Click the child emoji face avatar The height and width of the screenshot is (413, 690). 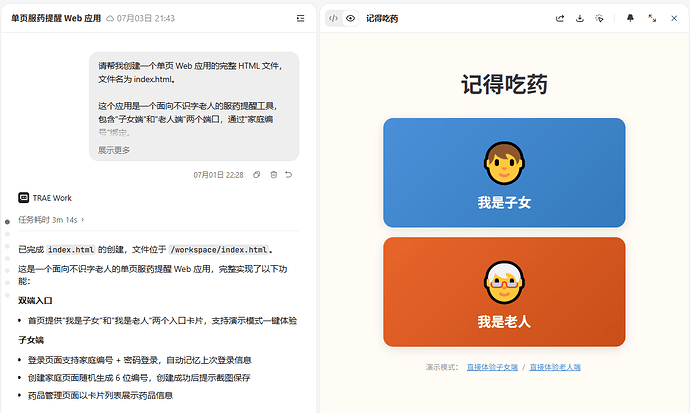coord(504,163)
